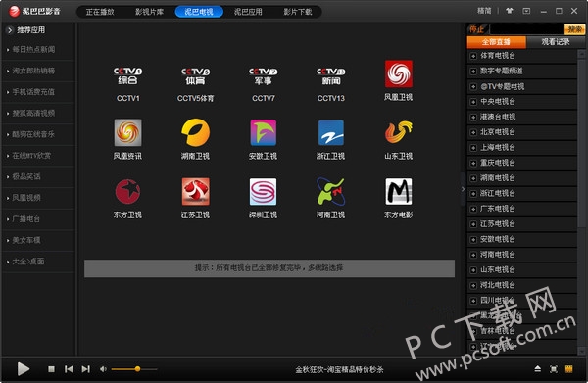Click the 搜索 search button
Image resolution: width=588 pixels, height=383 pixels.
(574, 29)
